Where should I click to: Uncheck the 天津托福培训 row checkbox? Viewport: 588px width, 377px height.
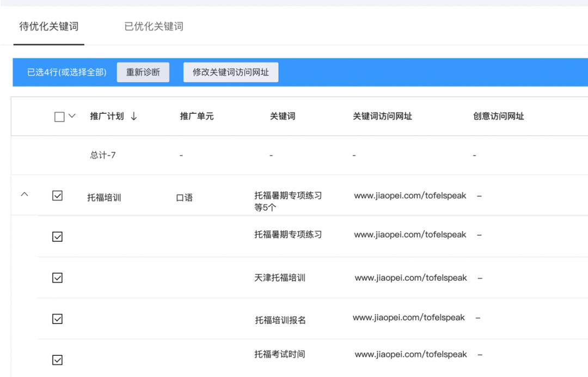pyautogui.click(x=57, y=277)
